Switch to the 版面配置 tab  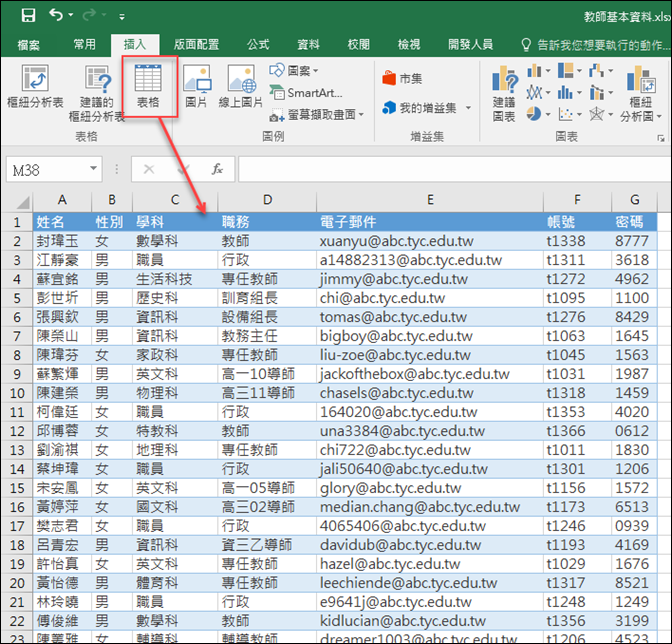click(196, 44)
